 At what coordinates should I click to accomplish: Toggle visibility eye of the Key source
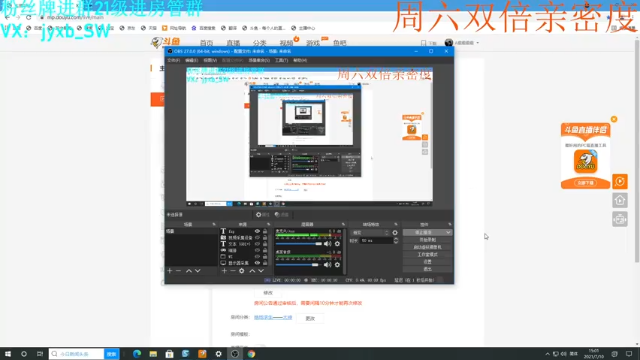[257, 231]
